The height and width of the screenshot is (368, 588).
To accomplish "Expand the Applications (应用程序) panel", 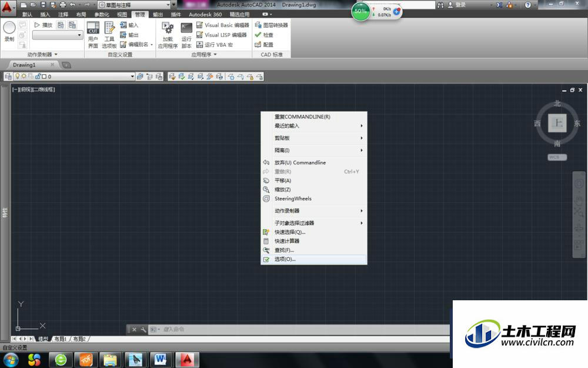I will pyautogui.click(x=204, y=54).
